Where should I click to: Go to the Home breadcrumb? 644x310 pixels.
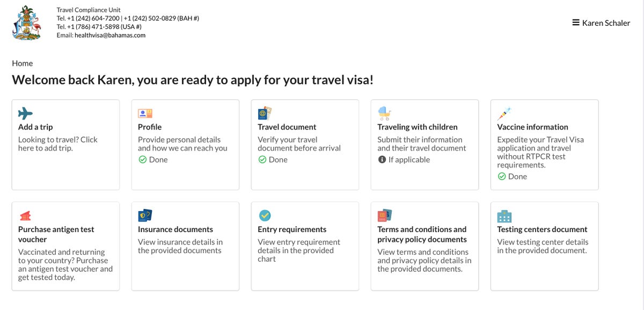23,63
